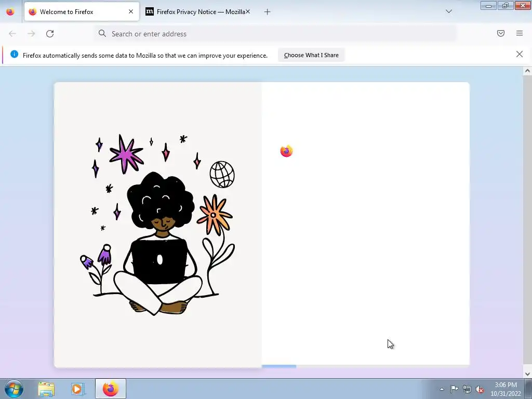Focus the Search or enter address field
Screen dimensions: 532x399
(275, 34)
